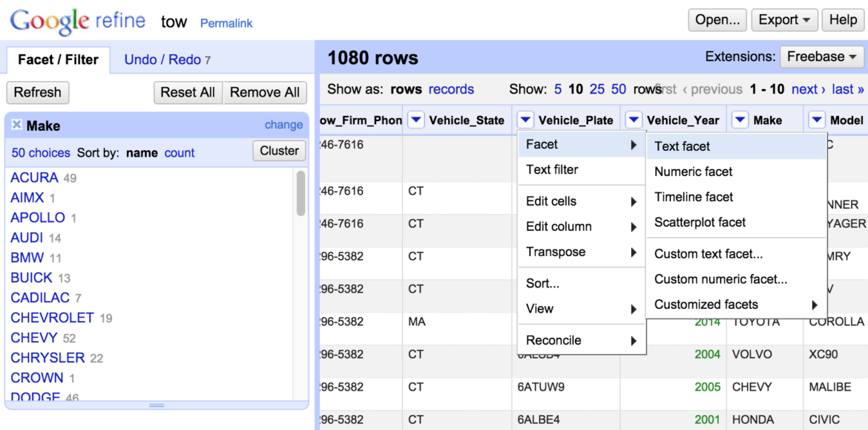Expand the Reconcile submenu

pos(582,340)
